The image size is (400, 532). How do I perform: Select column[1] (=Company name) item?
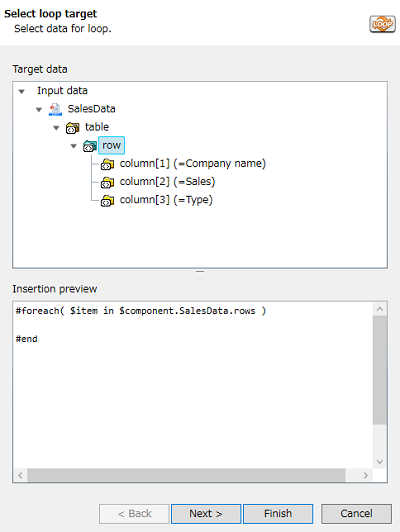[x=192, y=164]
